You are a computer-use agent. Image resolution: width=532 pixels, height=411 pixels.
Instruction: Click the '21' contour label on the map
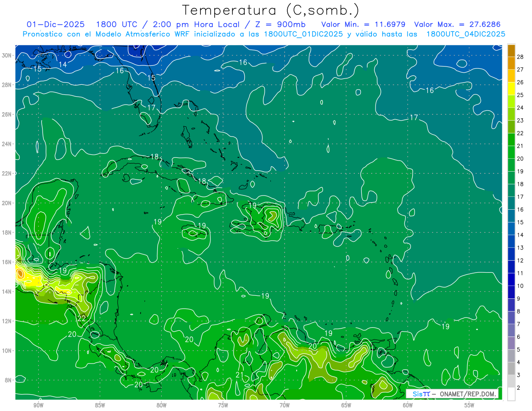coord(240,375)
